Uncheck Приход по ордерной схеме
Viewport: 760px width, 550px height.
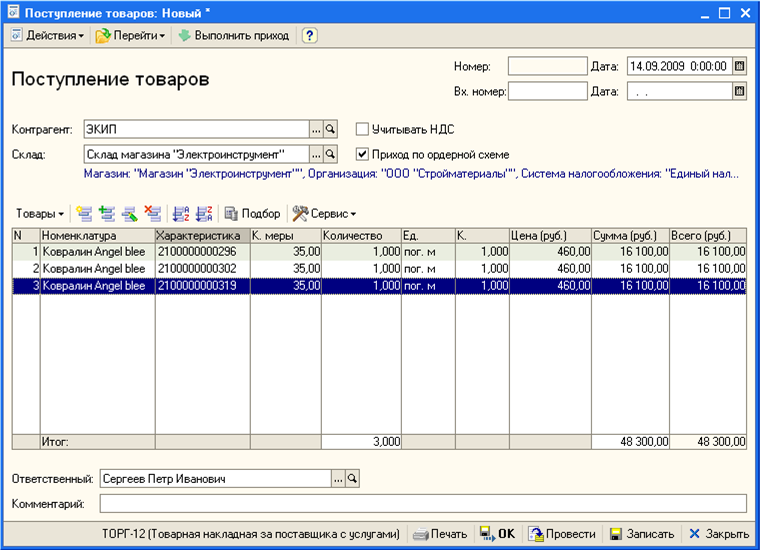[x=362, y=155]
